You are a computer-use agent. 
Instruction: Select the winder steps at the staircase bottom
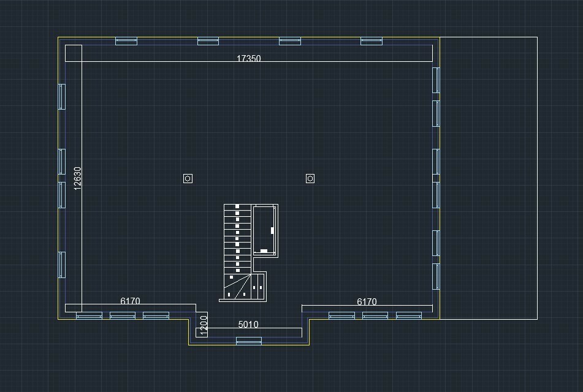click(x=237, y=287)
